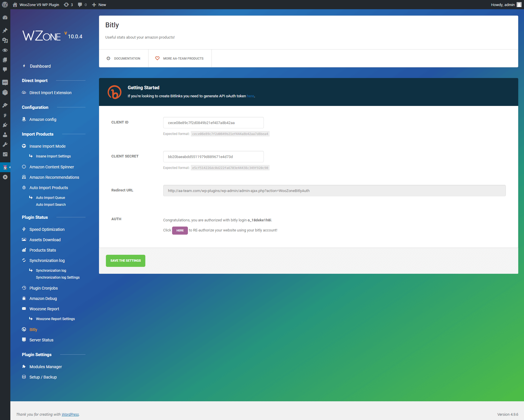The image size is (524, 420).
Task: Focus the CLIENT ID input field
Action: (x=213, y=123)
